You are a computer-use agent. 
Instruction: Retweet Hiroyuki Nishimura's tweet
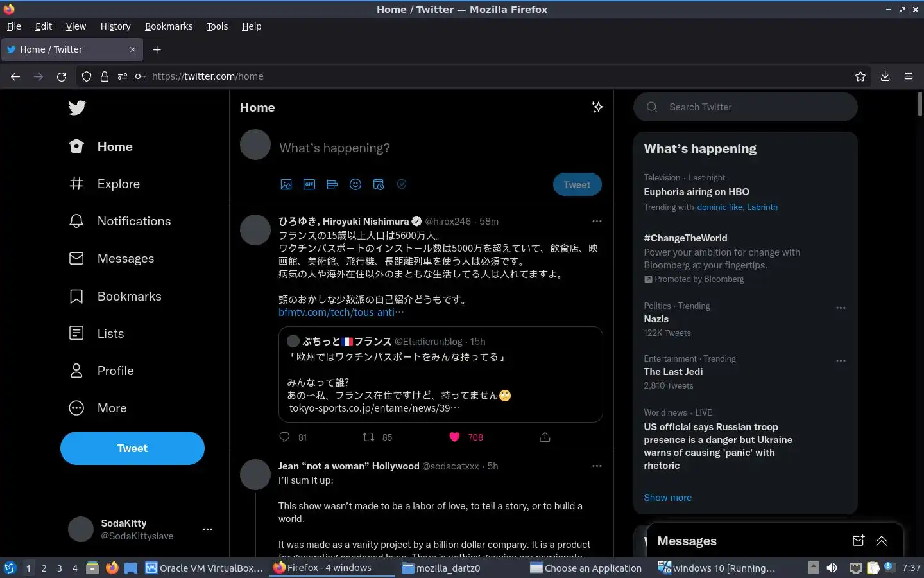tap(369, 437)
